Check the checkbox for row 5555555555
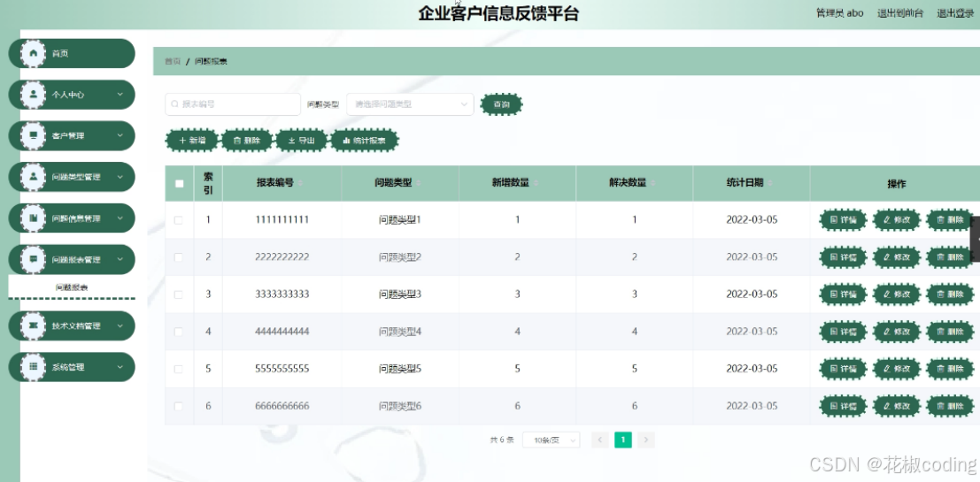This screenshot has height=482, width=980. 179,369
